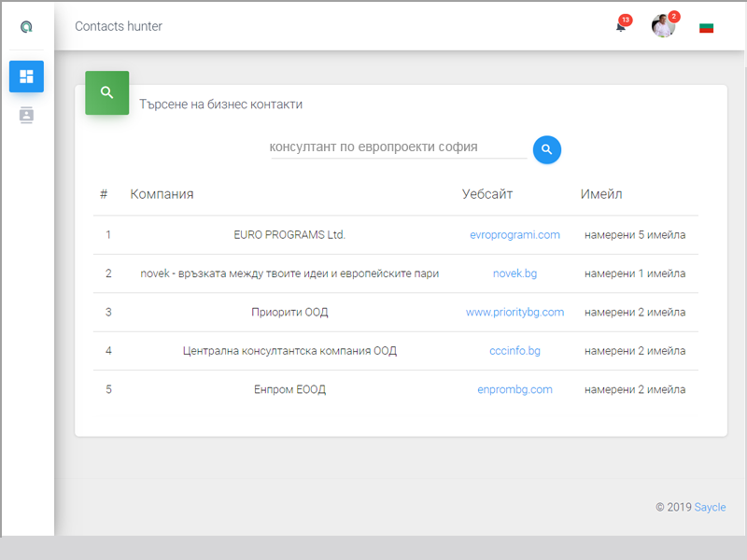Viewport: 747px width, 560px height.
Task: Click the Contacts hunter title
Action: pyautogui.click(x=119, y=26)
